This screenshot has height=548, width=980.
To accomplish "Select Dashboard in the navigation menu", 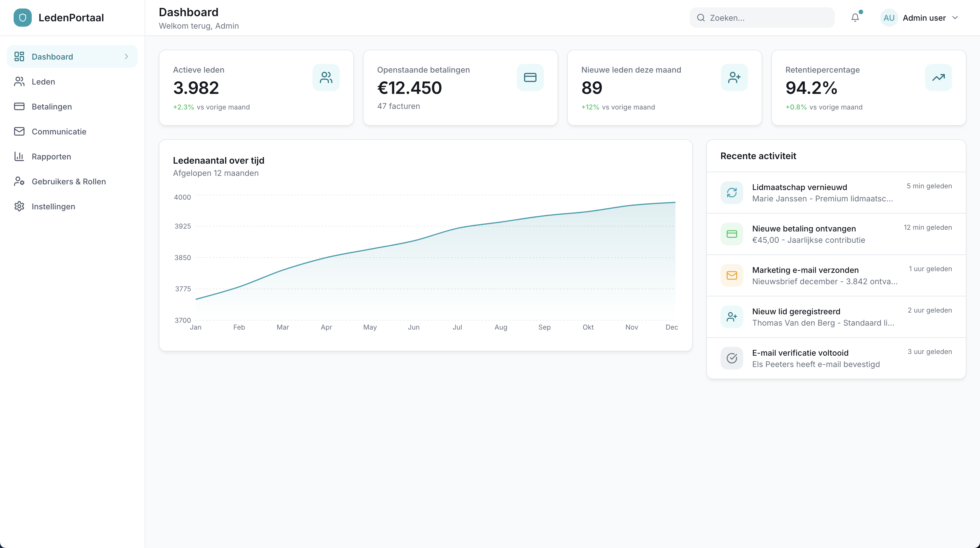I will tap(52, 56).
